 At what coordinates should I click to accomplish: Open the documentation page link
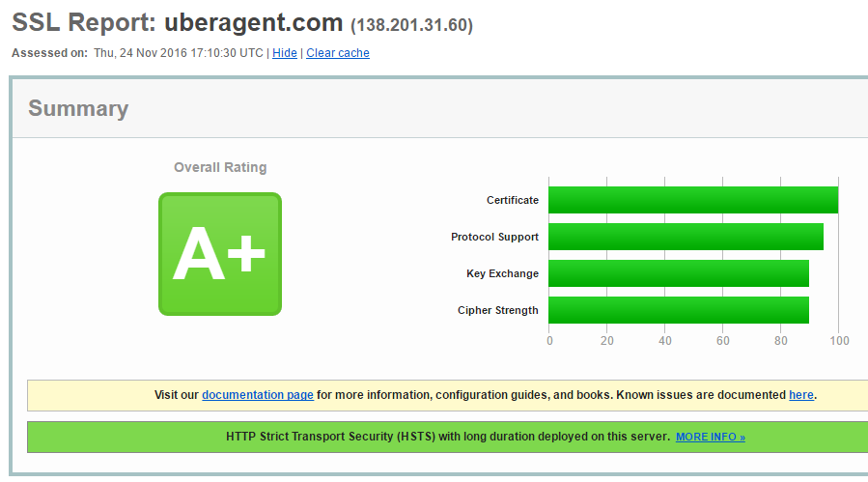tap(258, 395)
